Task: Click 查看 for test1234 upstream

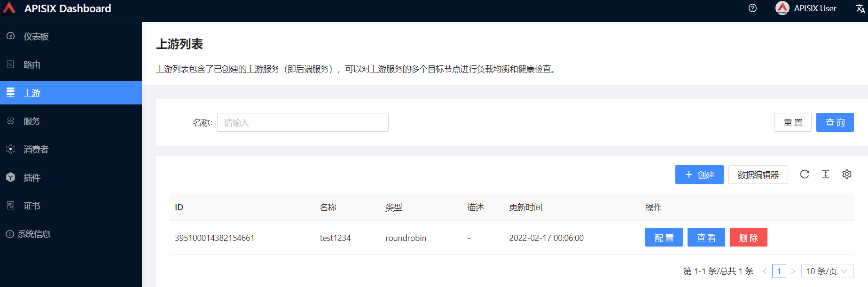Action: point(706,237)
